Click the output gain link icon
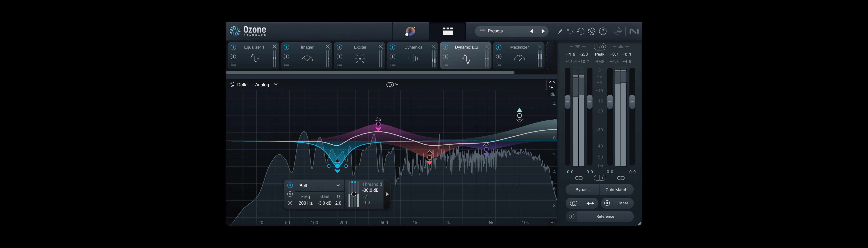 621,178
